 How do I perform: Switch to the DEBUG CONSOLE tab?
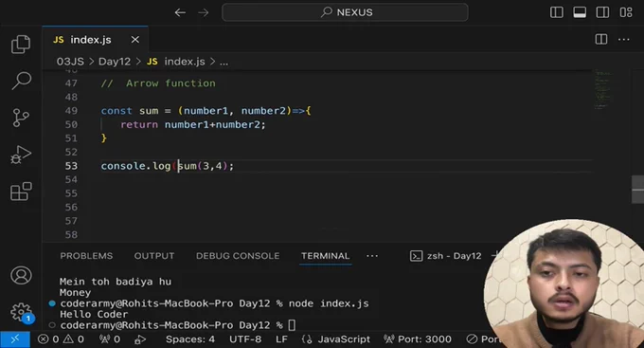(x=238, y=256)
